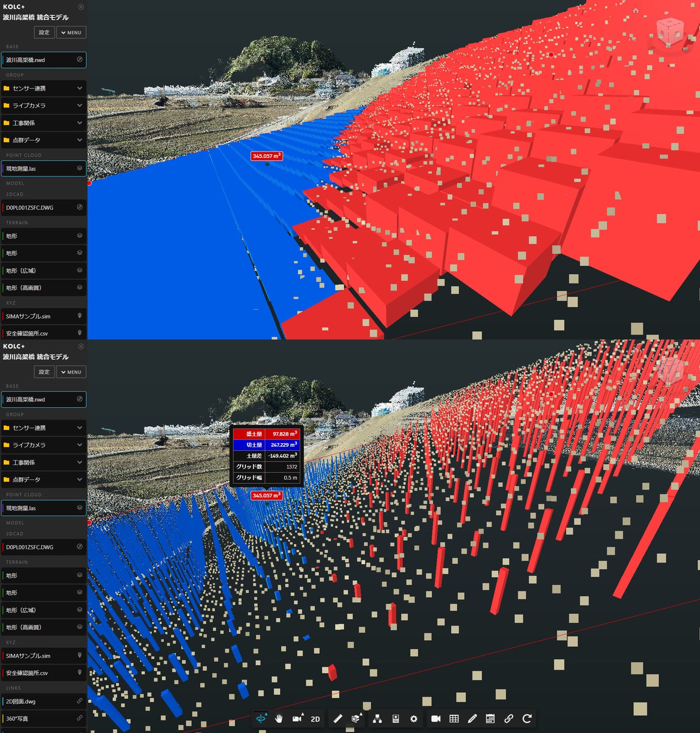Click pin icon of 安全確認箇所.csv, upper view
700x733 pixels.
79,333
